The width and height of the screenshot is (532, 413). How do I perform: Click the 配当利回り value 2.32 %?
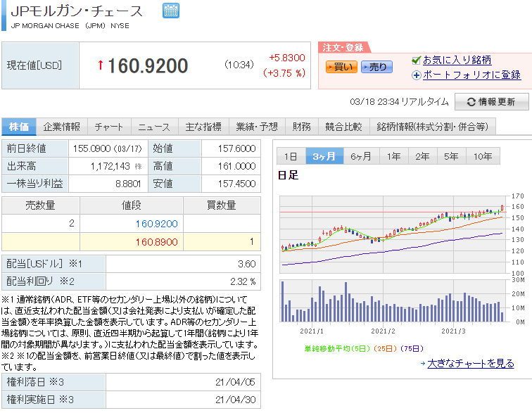(x=243, y=281)
